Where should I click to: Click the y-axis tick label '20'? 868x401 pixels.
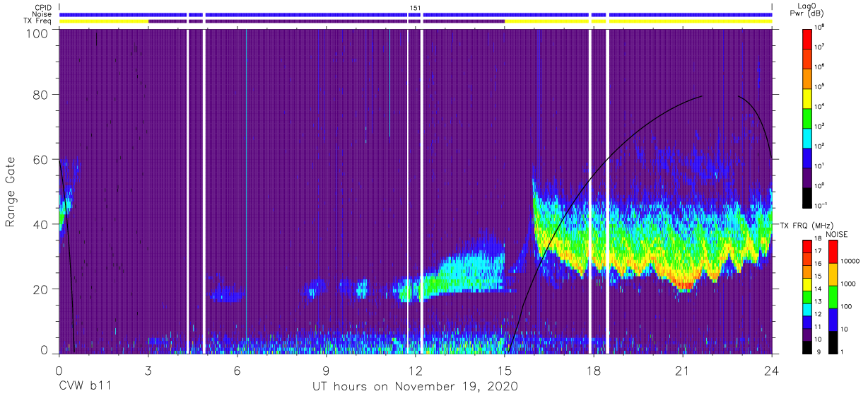coord(42,289)
